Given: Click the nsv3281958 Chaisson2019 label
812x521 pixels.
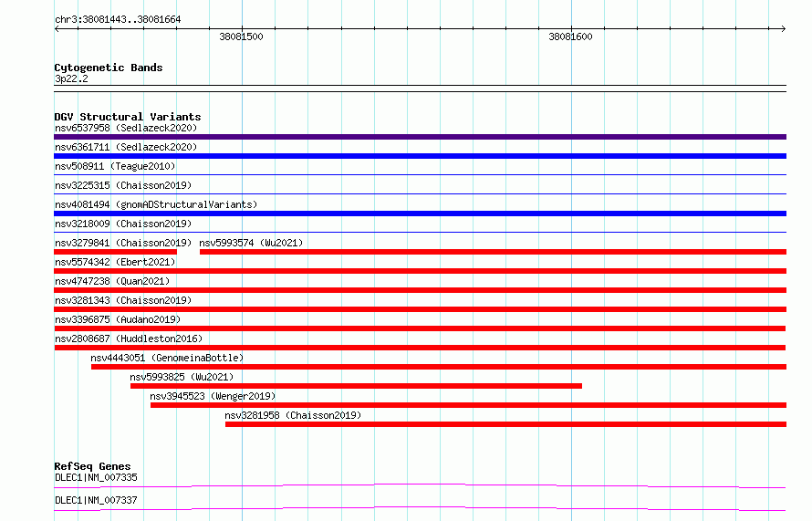Looking at the screenshot, I should click(293, 415).
